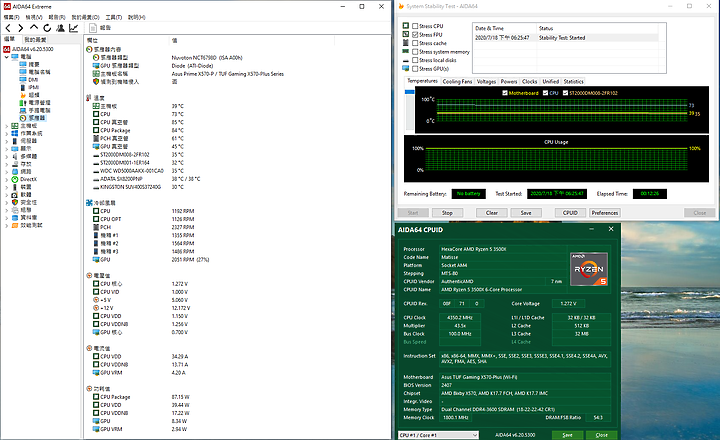Open the Help (H) menu
720x440 pixels.
[x=136, y=17]
